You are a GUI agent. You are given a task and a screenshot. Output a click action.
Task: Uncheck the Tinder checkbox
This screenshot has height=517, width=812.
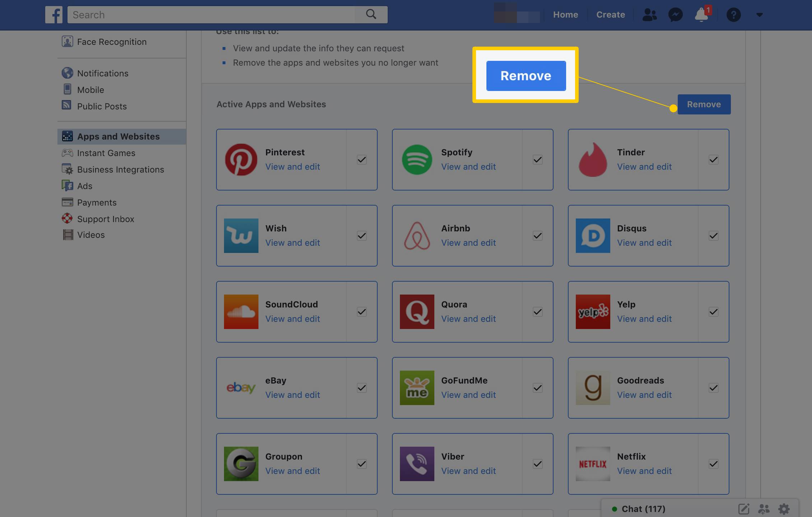[714, 160]
